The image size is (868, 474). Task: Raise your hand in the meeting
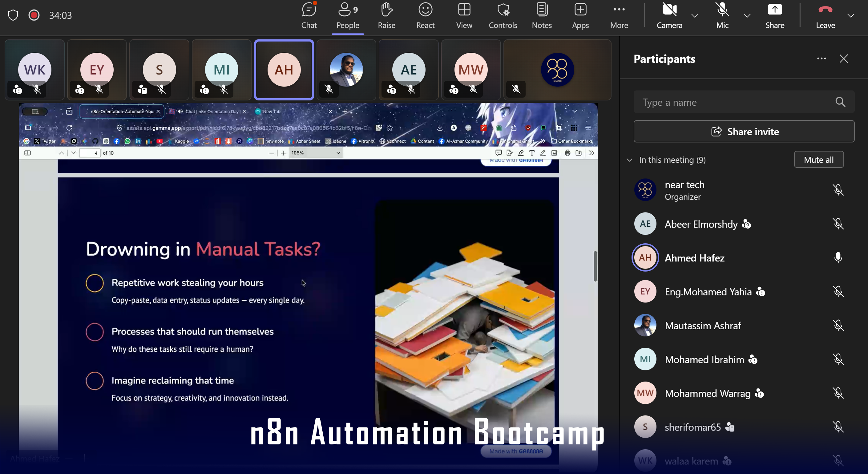(386, 16)
